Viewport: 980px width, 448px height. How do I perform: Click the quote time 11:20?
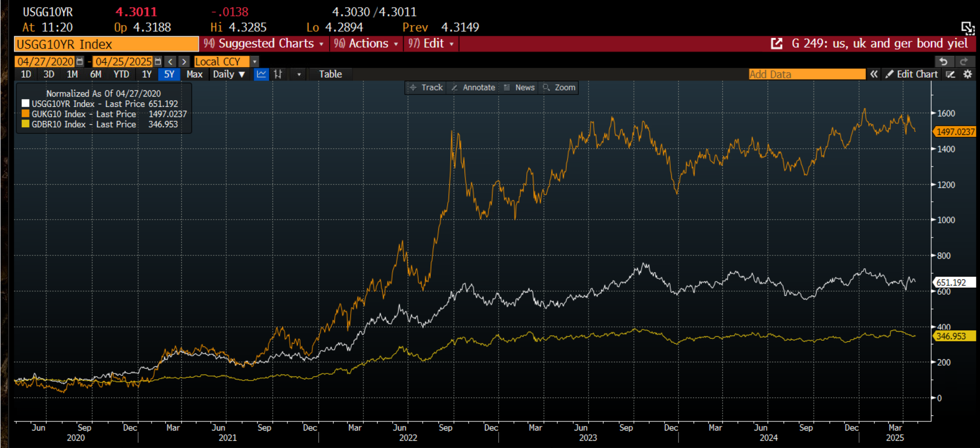pyautogui.click(x=57, y=28)
